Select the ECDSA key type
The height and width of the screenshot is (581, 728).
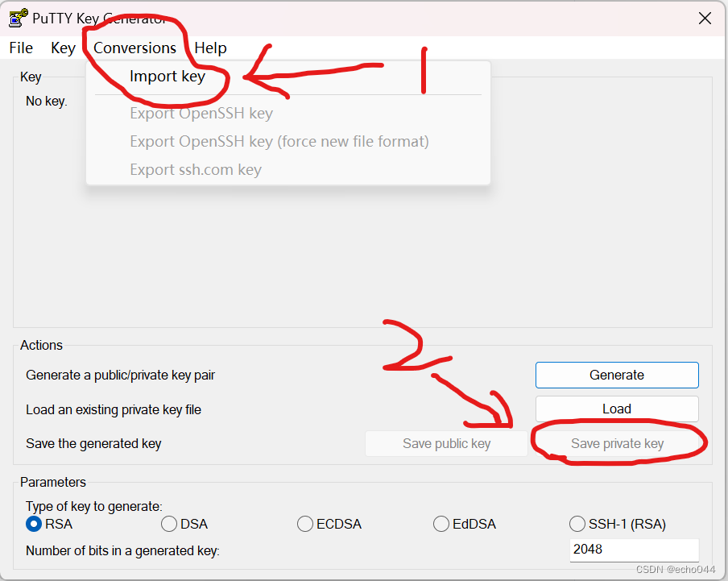329,524
